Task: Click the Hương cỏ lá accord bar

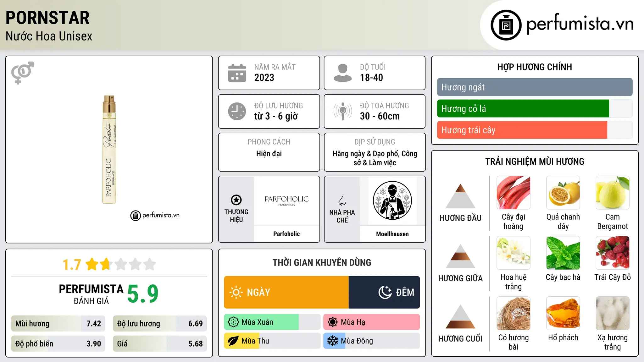Action: pyautogui.click(x=535, y=108)
